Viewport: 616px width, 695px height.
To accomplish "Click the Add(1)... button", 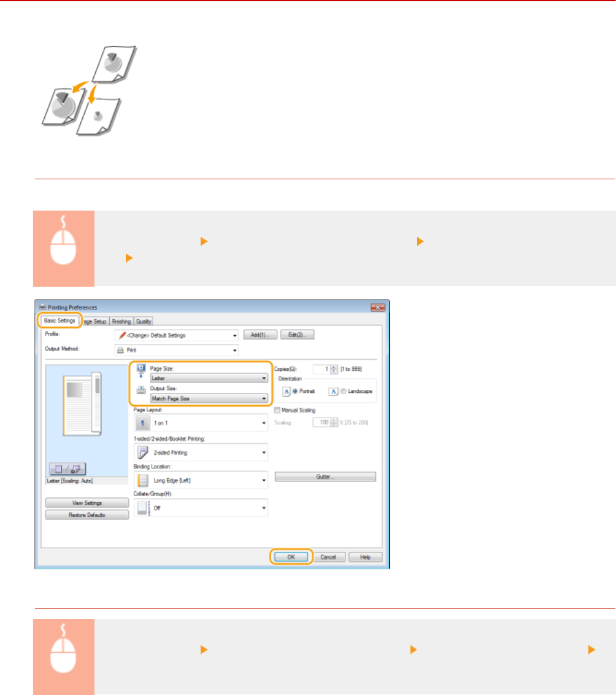I will 260,335.
